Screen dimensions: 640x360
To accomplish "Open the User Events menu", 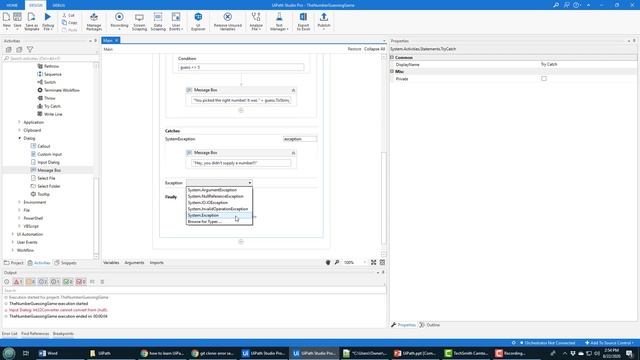I will coord(176,21).
